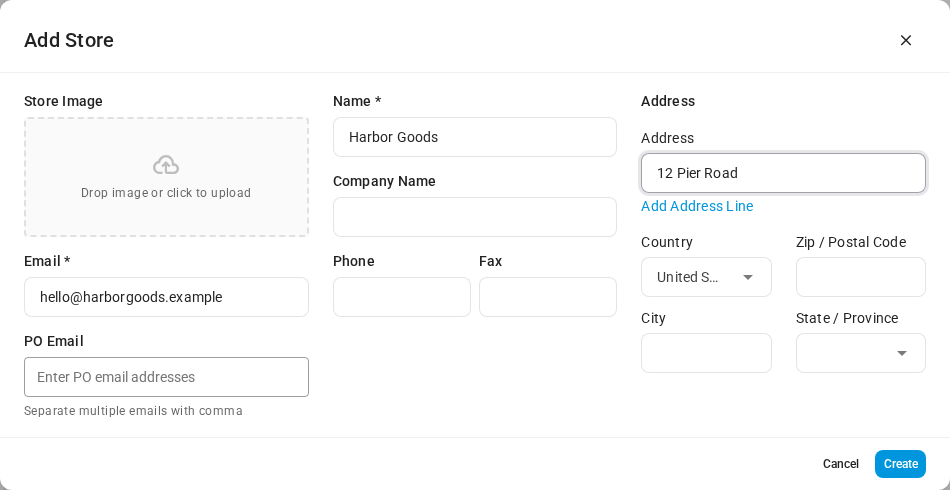Click the 'State / Province' label
Screen dimensions: 950x490
(846, 318)
